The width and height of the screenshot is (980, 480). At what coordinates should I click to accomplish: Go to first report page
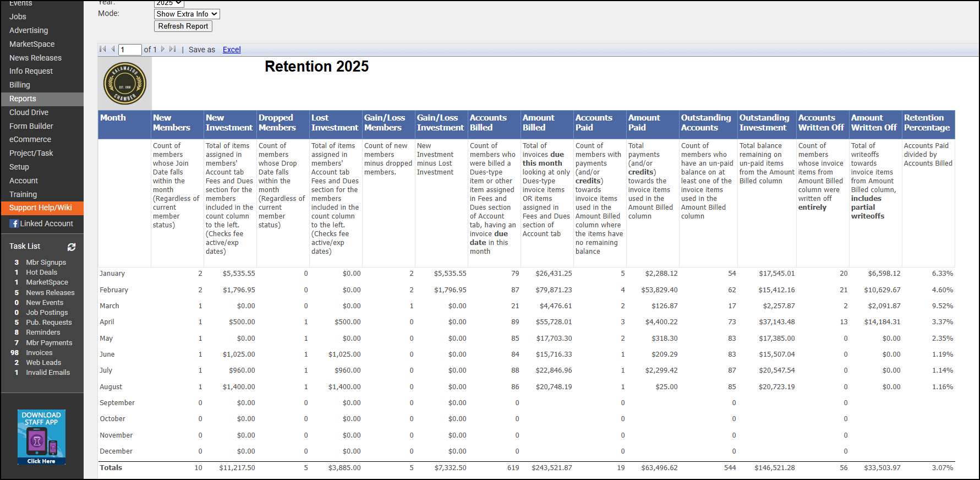pos(102,50)
